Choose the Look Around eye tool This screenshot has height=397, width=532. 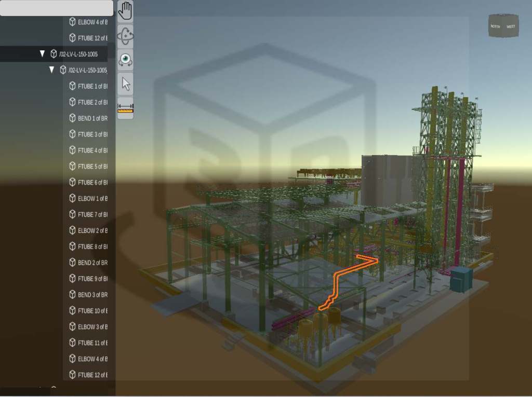coord(125,60)
